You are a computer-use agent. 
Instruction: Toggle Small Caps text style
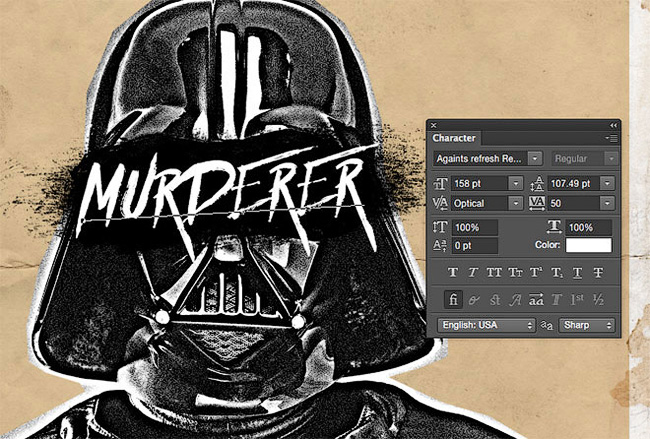pos(515,272)
